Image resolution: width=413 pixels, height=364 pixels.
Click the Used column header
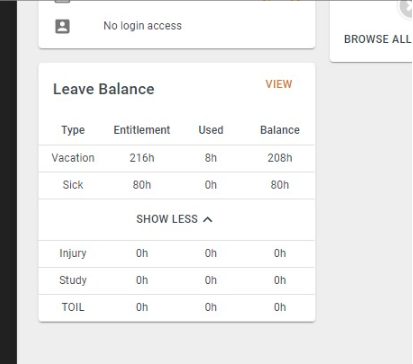211,130
